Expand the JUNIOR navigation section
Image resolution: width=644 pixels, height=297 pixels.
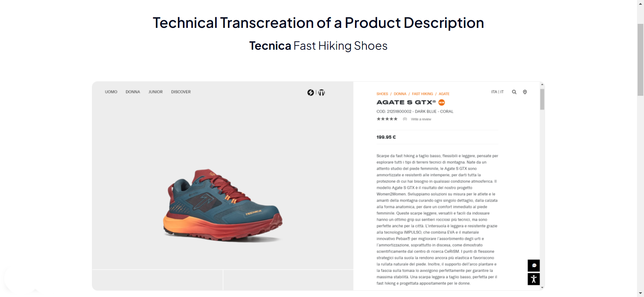coord(155,92)
